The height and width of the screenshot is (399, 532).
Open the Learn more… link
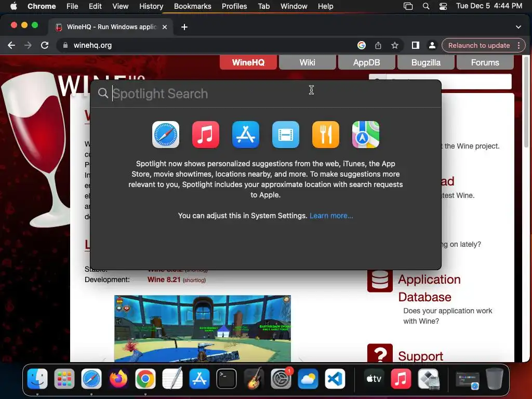(331, 216)
